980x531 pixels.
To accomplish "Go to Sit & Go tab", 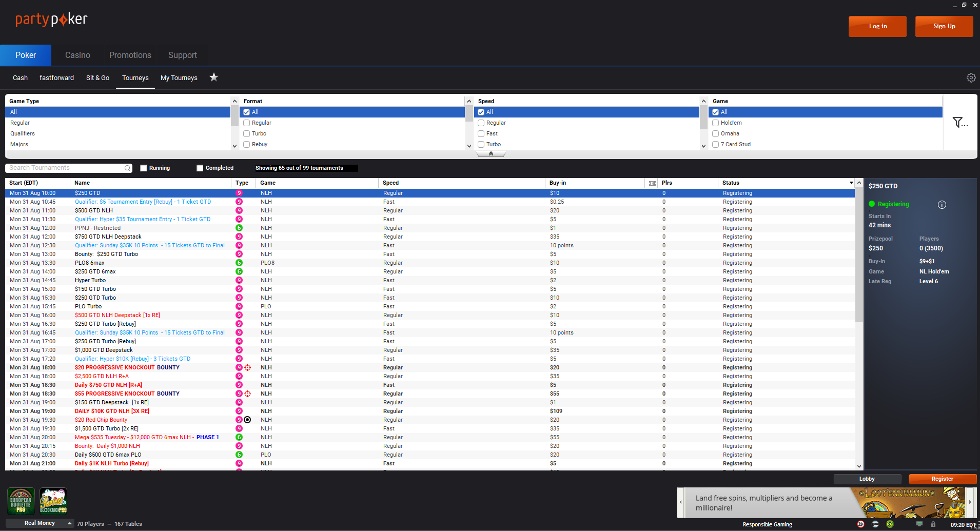I will 97,78.
